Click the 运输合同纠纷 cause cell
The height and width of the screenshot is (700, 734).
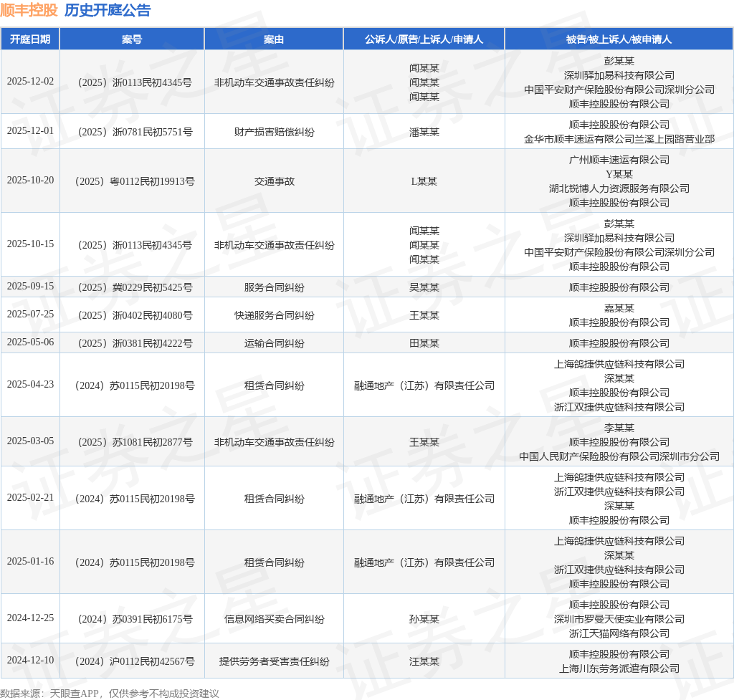pos(274,343)
